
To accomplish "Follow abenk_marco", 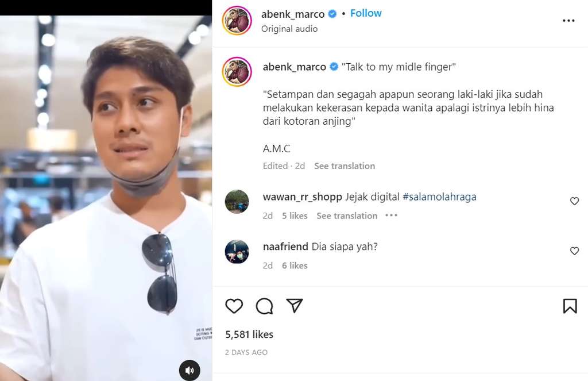I will (366, 13).
